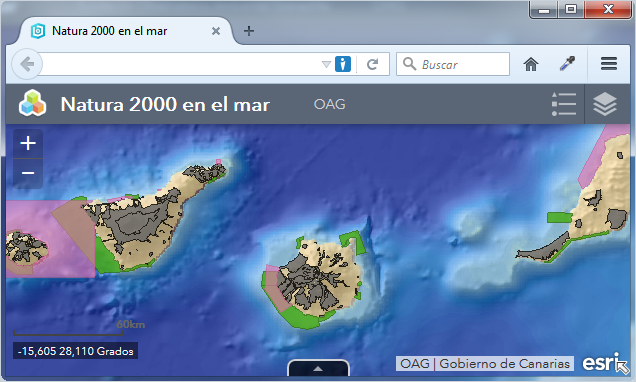This screenshot has width=636, height=382.
Task: Click the 60km scale bar label
Action: [x=130, y=324]
